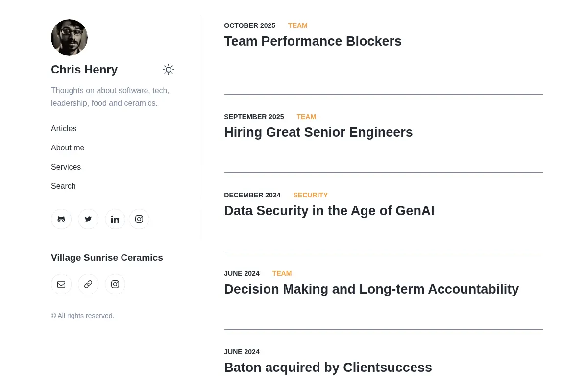Screen dimensions: 588x392
Task: Click the Chris Henry profile photo
Action: pos(69,37)
